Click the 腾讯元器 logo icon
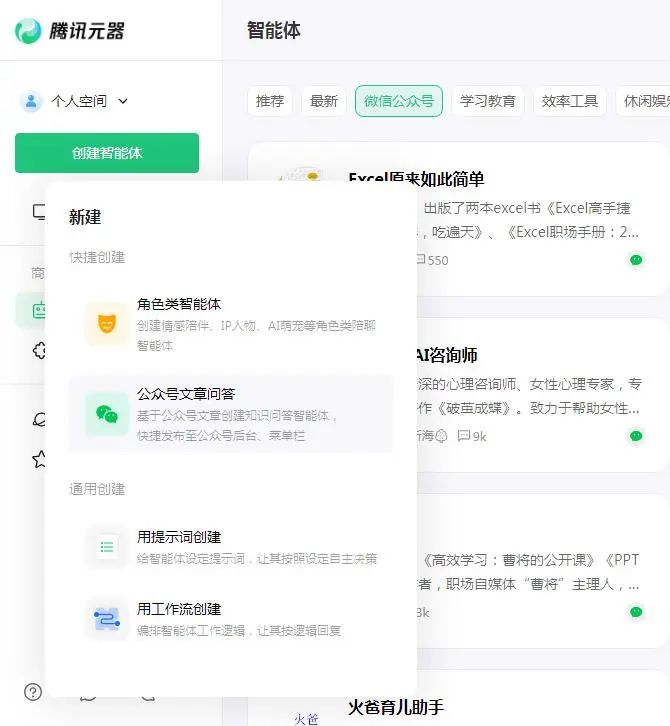Screen dimensions: 670x726 [x=28, y=31]
